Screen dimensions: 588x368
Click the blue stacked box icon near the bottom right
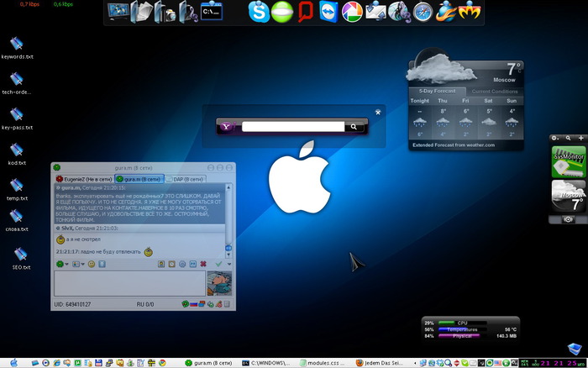point(574,349)
